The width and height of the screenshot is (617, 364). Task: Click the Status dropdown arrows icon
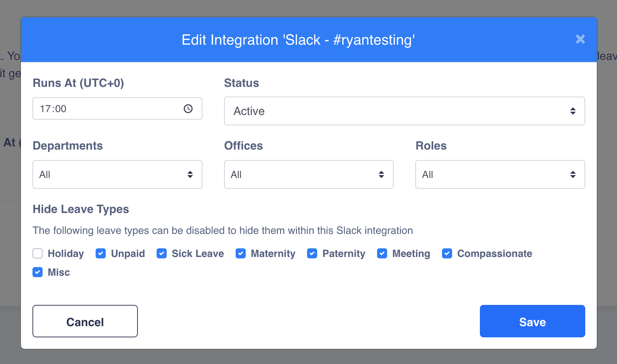point(573,111)
